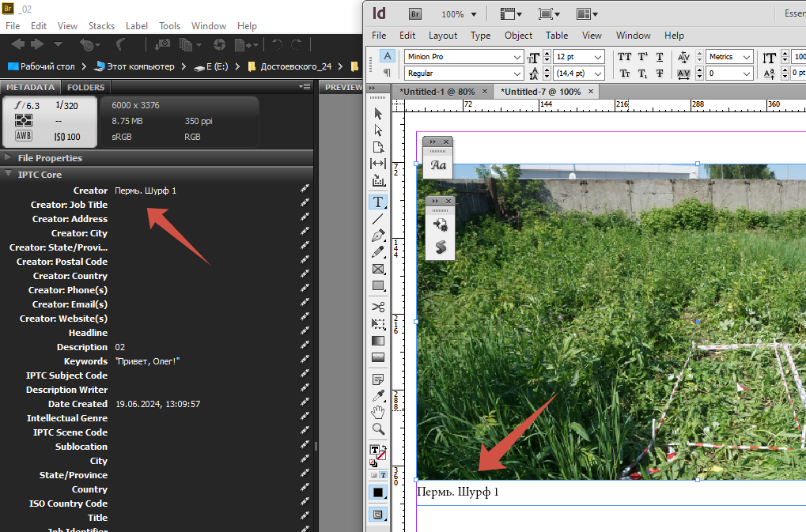Click Достоевского_24 folder in Bridge path

[x=296, y=66]
